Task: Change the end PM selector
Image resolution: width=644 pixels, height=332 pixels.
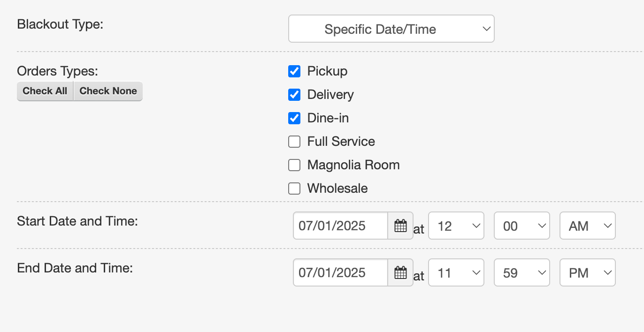Action: (588, 273)
